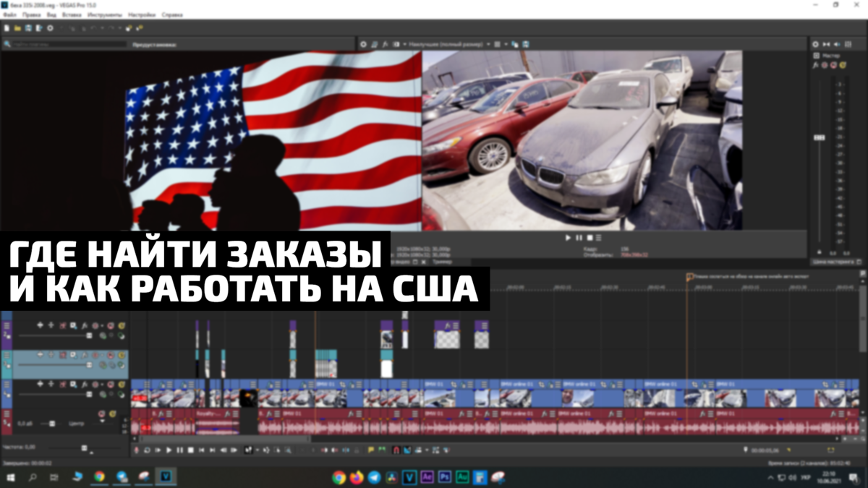Click Play From Start in the transport bar
868x488 pixels.
click(x=158, y=450)
